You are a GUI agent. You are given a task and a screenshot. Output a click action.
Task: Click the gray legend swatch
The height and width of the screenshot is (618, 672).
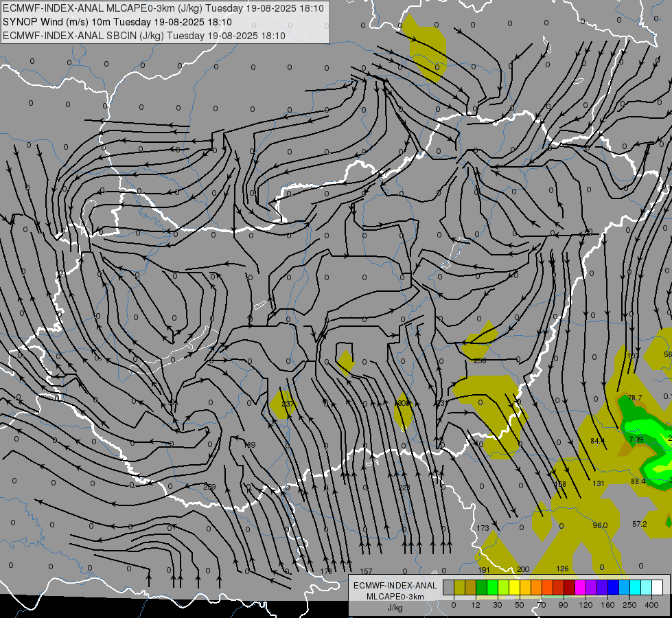click(x=449, y=587)
